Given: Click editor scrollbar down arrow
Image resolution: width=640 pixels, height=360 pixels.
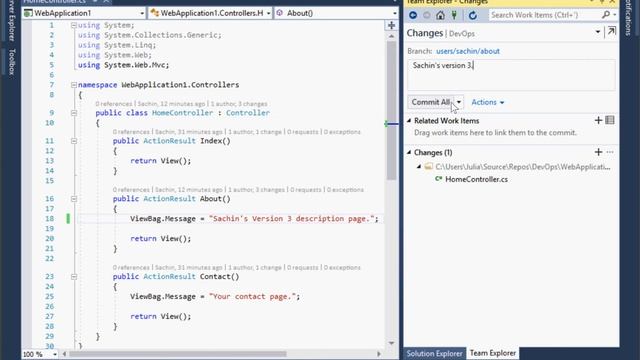Looking at the screenshot, I should click(391, 343).
